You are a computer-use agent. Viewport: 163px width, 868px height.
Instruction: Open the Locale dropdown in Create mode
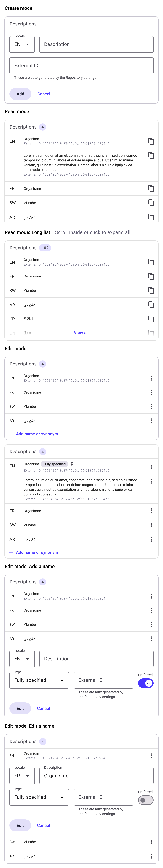pos(22,44)
